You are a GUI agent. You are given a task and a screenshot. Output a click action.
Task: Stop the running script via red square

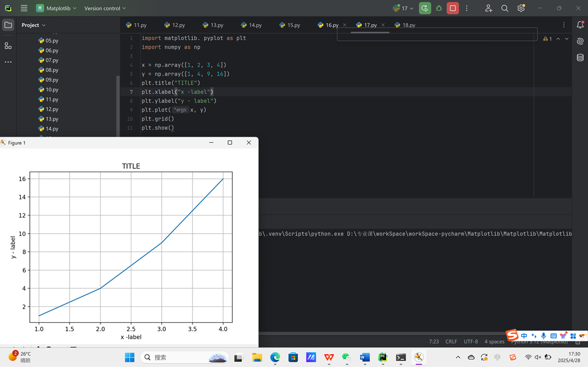point(452,8)
